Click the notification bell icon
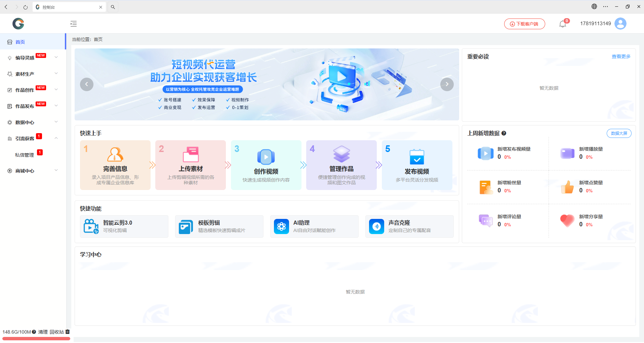Image resolution: width=644 pixels, height=343 pixels. pos(562,24)
